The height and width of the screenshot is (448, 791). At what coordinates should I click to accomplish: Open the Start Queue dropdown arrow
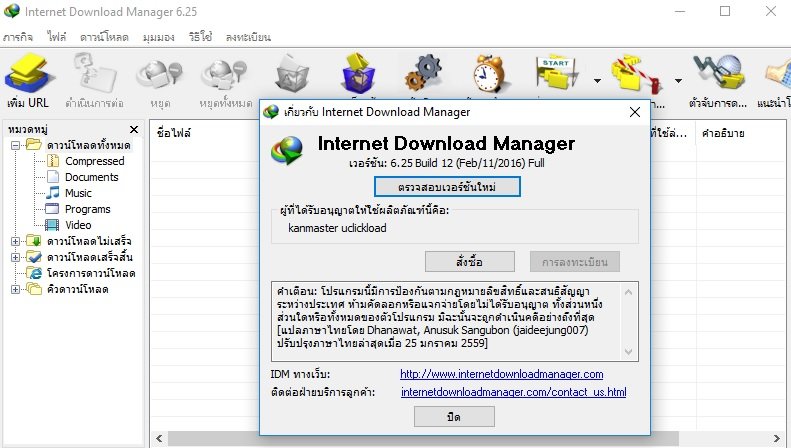click(x=597, y=81)
